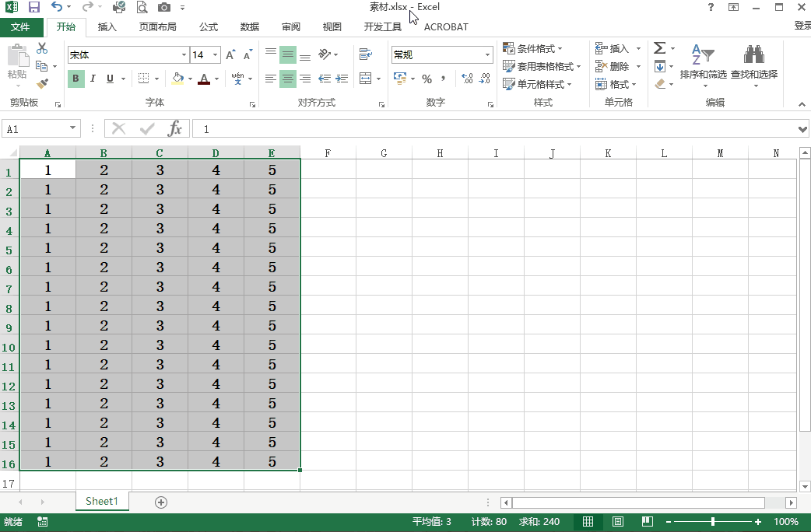Screen dimensions: 811x532
Task: Open borders dropdown arrow
Action: [156, 79]
